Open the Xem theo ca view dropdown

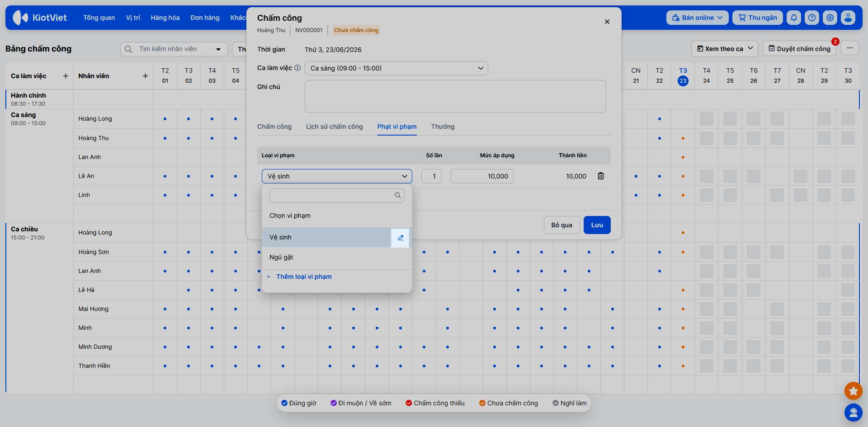[725, 48]
